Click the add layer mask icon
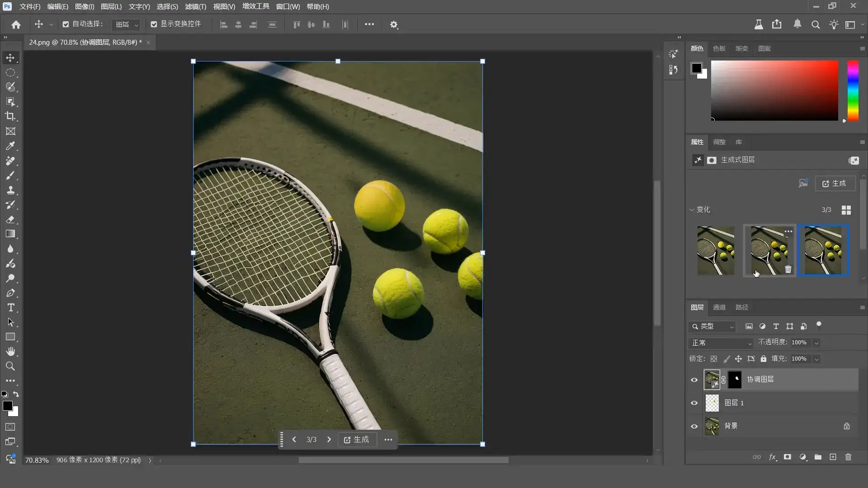868x488 pixels. (787, 457)
